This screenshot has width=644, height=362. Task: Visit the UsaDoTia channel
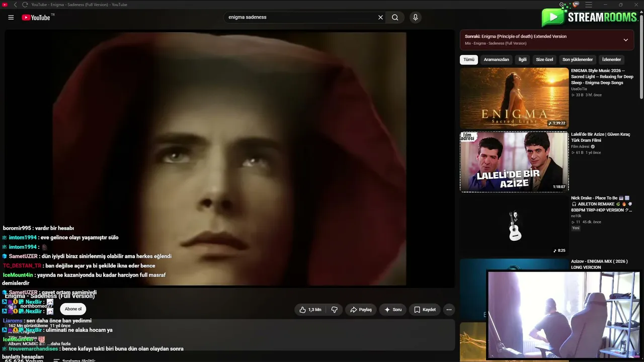click(579, 89)
